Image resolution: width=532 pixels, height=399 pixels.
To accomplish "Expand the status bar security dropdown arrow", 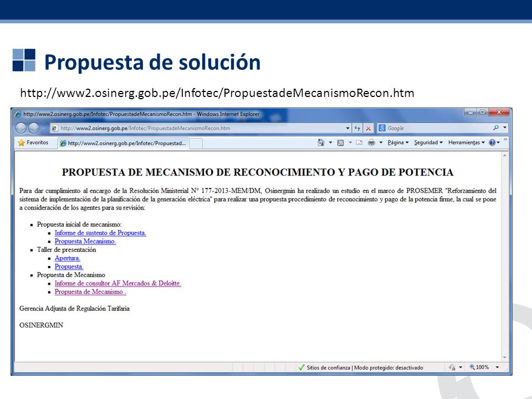I will point(461,367).
